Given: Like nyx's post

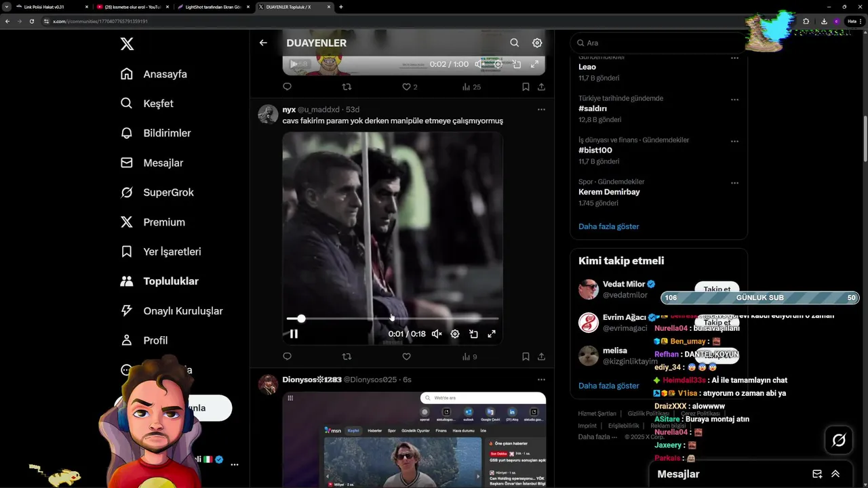Looking at the screenshot, I should click(406, 357).
